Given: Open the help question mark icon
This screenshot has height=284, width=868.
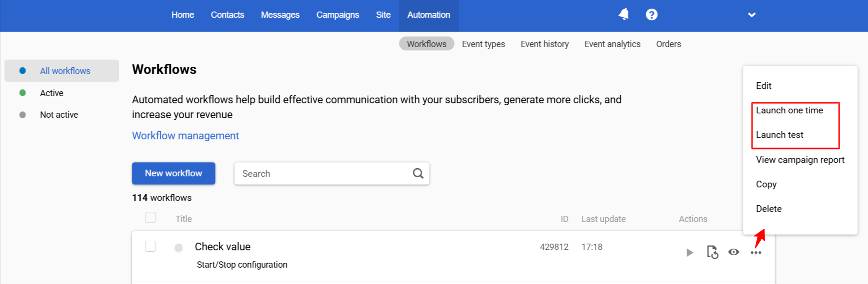Looking at the screenshot, I should [651, 14].
